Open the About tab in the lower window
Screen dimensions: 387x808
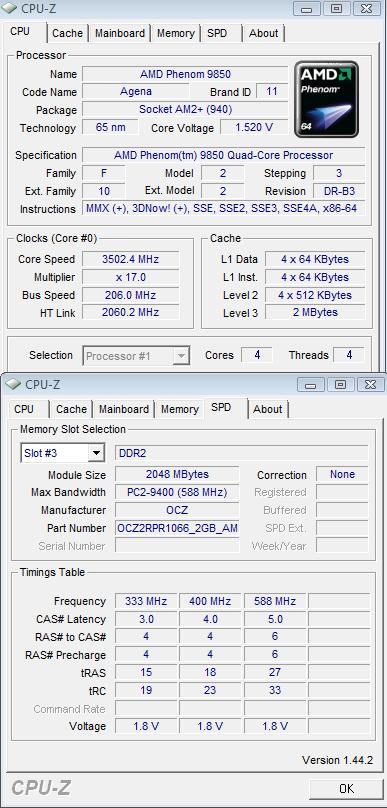click(268, 409)
